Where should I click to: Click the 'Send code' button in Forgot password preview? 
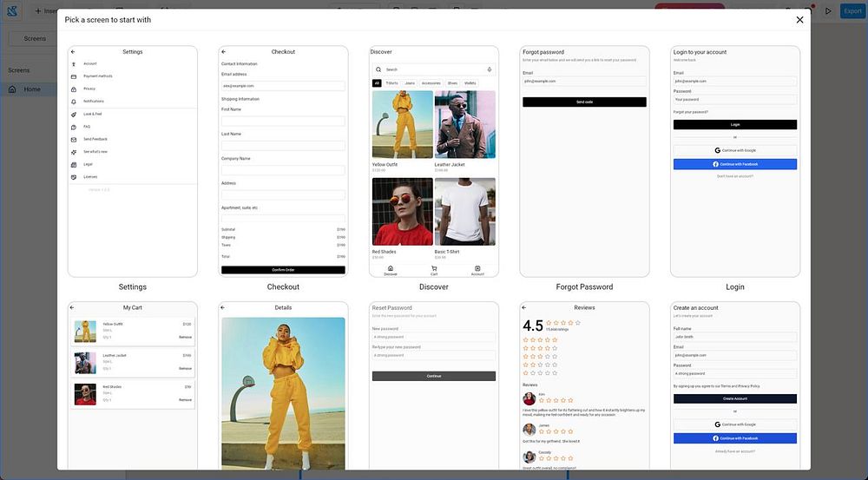tap(584, 102)
